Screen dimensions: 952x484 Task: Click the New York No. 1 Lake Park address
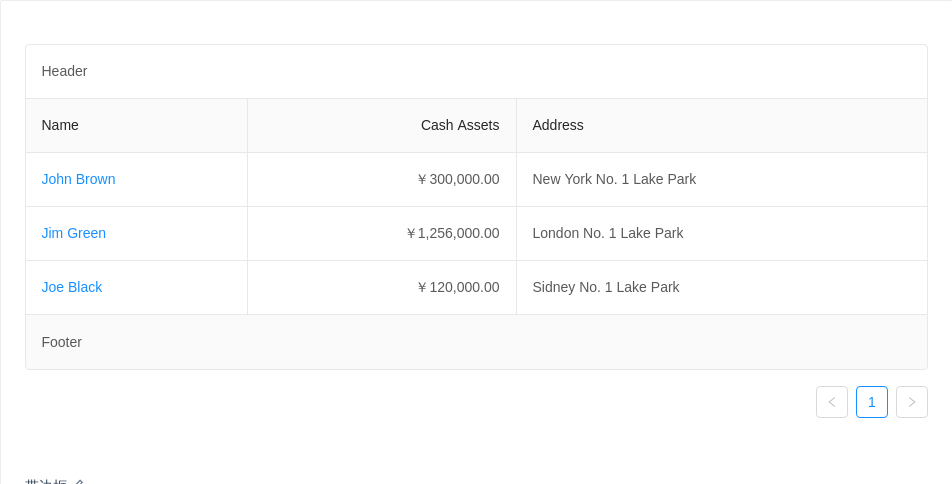pyautogui.click(x=614, y=179)
